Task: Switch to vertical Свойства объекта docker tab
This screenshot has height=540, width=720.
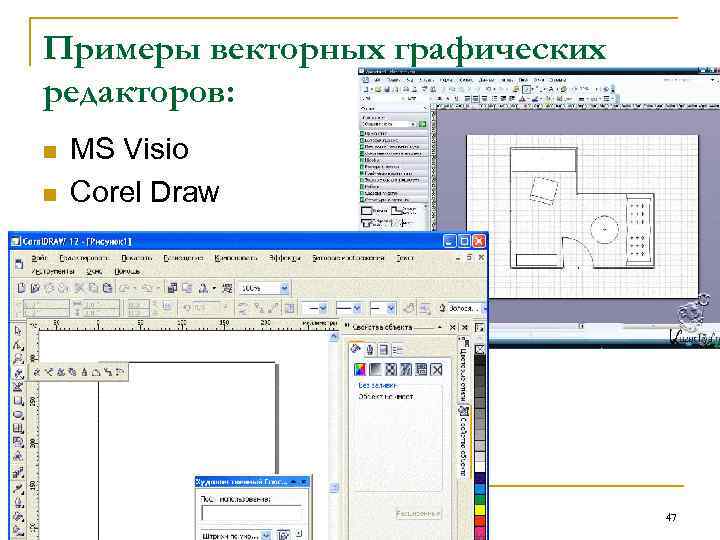Action: pyautogui.click(x=464, y=440)
